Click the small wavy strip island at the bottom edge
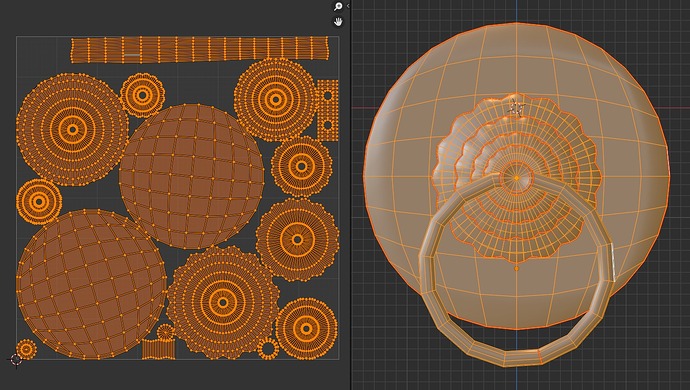 click(158, 349)
